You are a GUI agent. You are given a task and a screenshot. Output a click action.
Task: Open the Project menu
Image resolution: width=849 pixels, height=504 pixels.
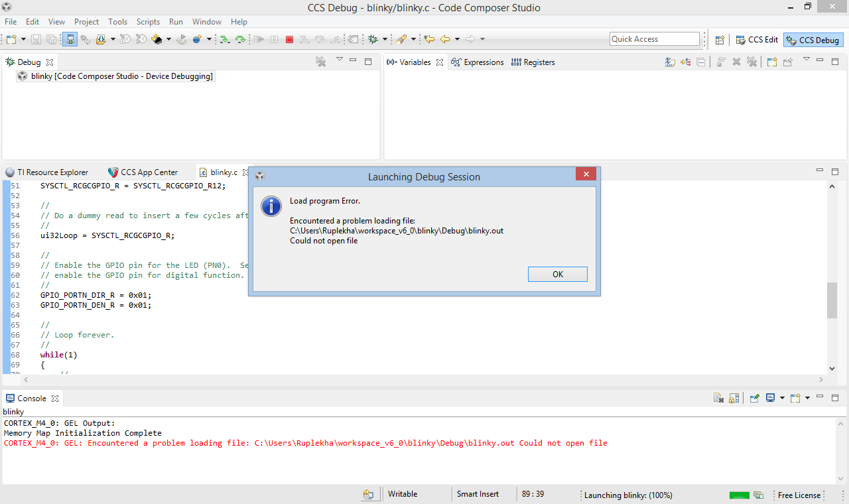86,22
